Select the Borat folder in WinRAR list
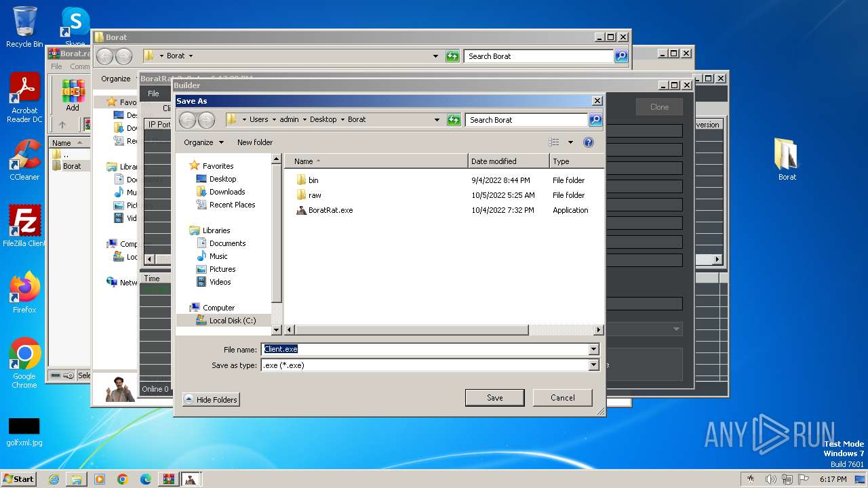This screenshot has width=868, height=488. pyautogui.click(x=71, y=166)
